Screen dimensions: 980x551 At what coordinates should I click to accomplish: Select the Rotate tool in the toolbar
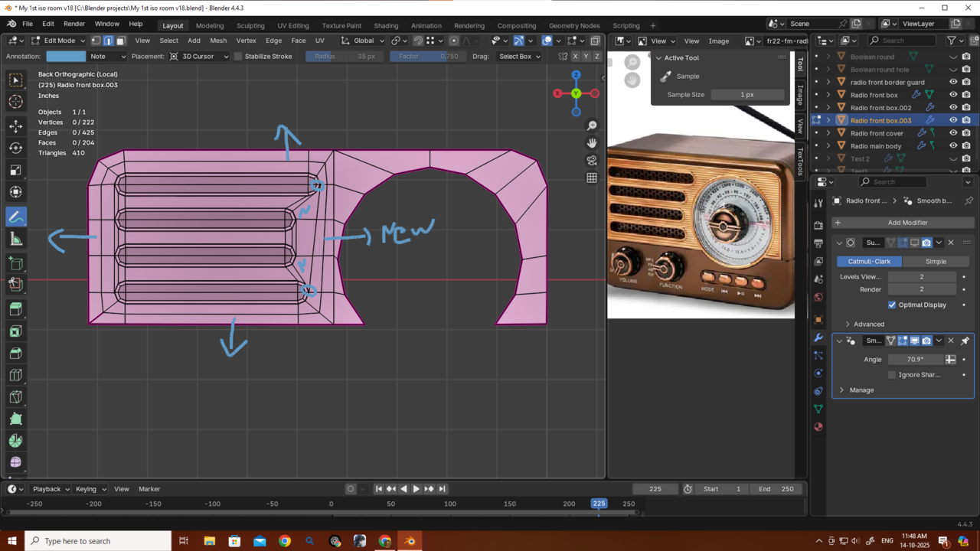click(x=15, y=148)
